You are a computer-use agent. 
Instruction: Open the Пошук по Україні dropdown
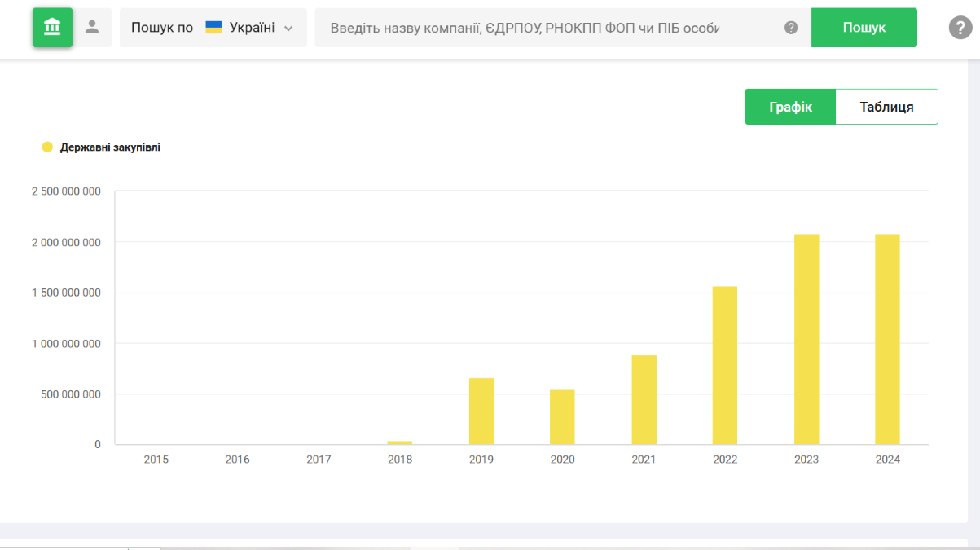pos(213,28)
